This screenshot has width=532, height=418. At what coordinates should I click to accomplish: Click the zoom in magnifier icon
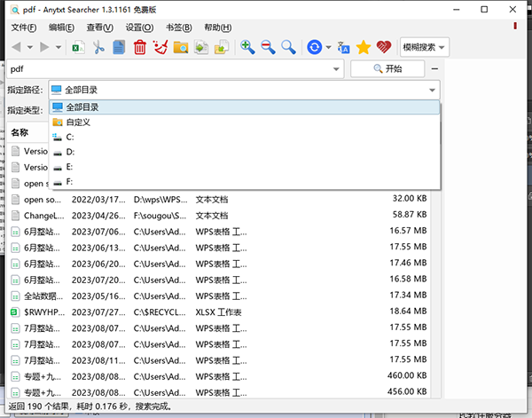(x=247, y=47)
